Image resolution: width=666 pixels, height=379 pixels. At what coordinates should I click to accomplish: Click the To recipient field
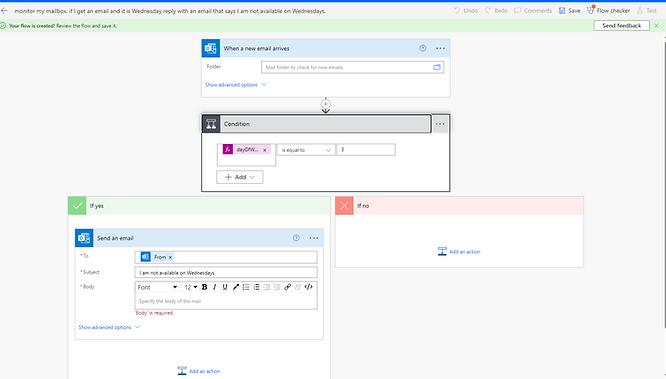[x=226, y=257]
